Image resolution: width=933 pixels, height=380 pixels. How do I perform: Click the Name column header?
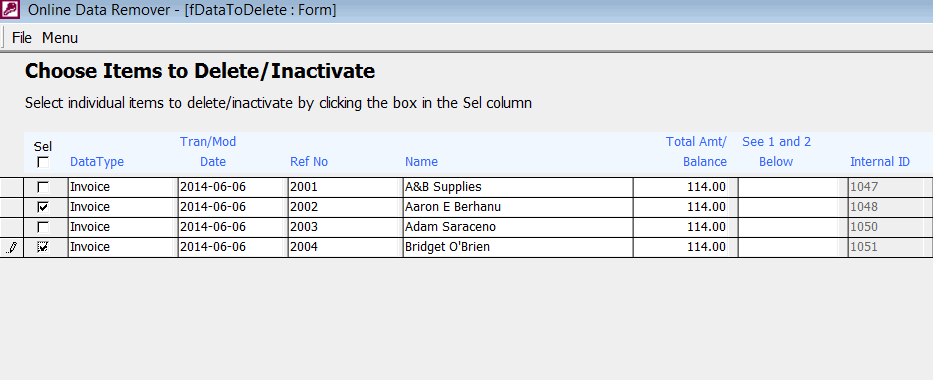click(421, 162)
